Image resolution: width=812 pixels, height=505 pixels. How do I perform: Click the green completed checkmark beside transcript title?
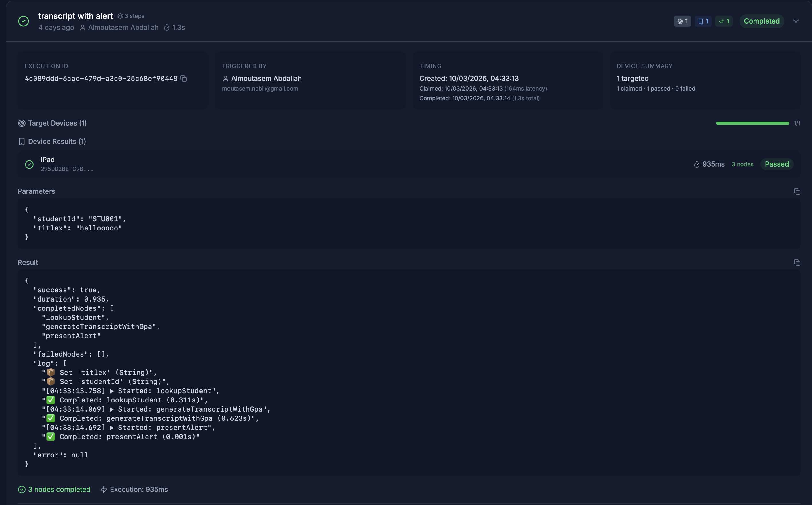[23, 21]
